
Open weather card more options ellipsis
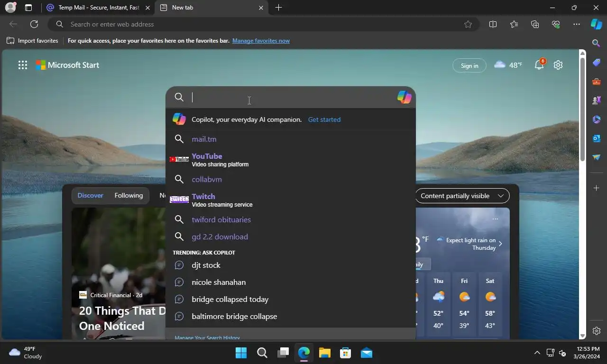(495, 218)
